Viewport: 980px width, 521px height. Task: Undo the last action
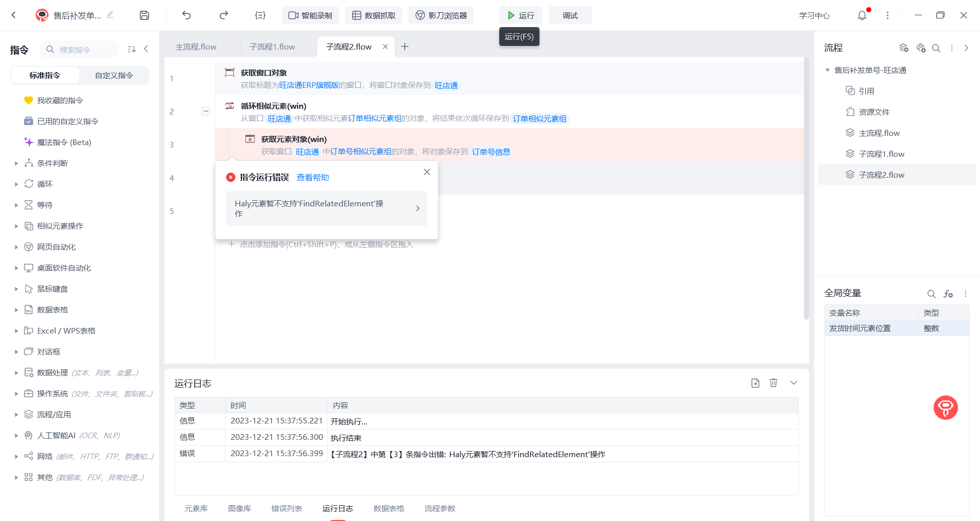[186, 15]
